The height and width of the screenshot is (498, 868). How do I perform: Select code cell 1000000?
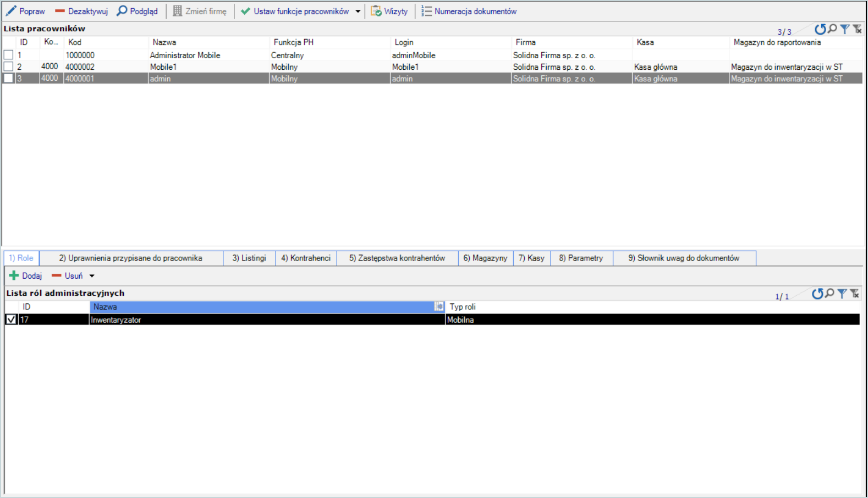[x=106, y=55]
